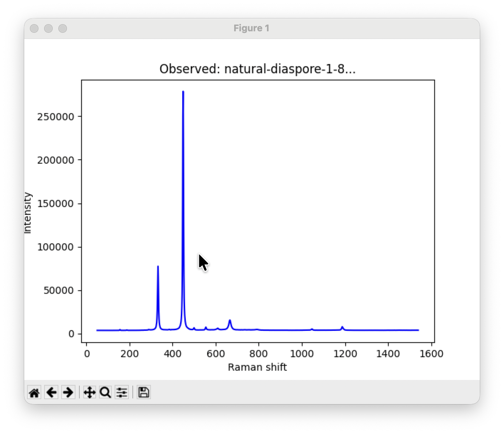The image size is (504, 434).
Task: Click the top of the tallest blue peak
Action: pos(183,92)
